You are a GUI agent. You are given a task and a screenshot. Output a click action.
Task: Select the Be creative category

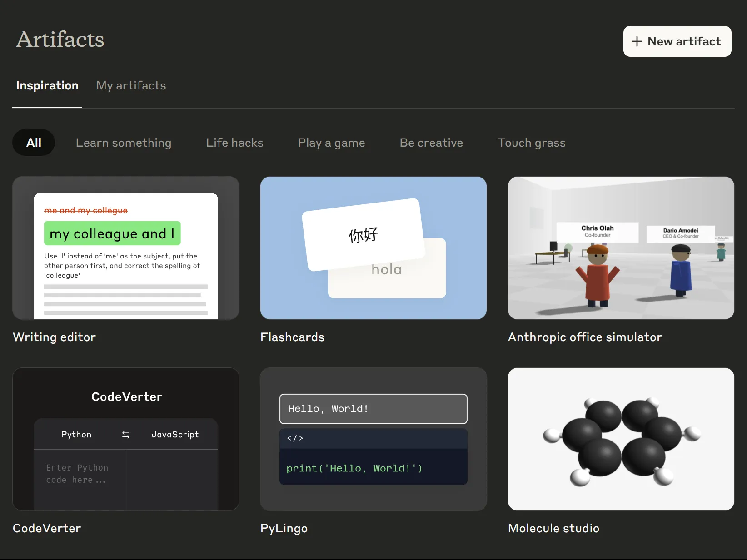431,143
